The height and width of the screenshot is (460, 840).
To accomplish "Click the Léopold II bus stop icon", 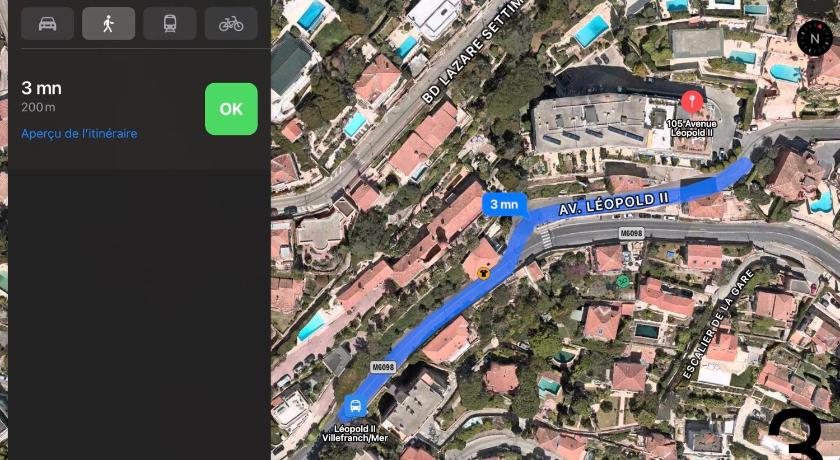I will pos(355,406).
